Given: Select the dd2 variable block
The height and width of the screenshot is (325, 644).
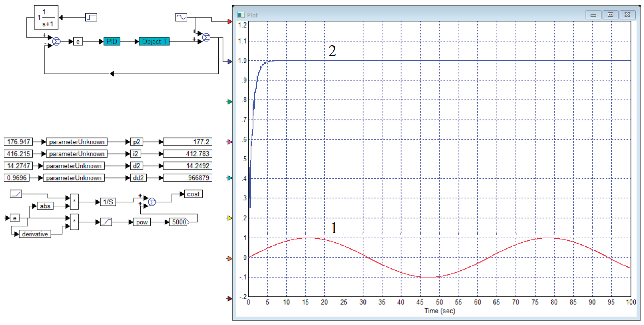Looking at the screenshot, I should point(138,178).
